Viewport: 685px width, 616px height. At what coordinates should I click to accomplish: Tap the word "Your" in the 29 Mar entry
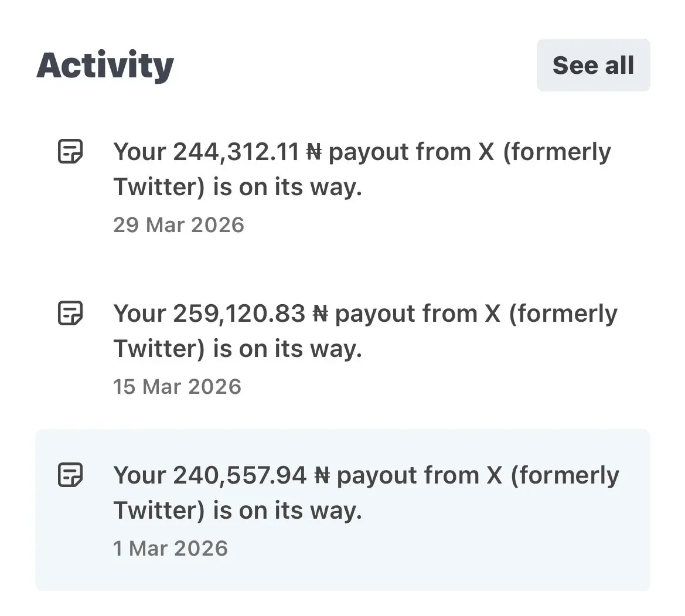pyautogui.click(x=139, y=152)
